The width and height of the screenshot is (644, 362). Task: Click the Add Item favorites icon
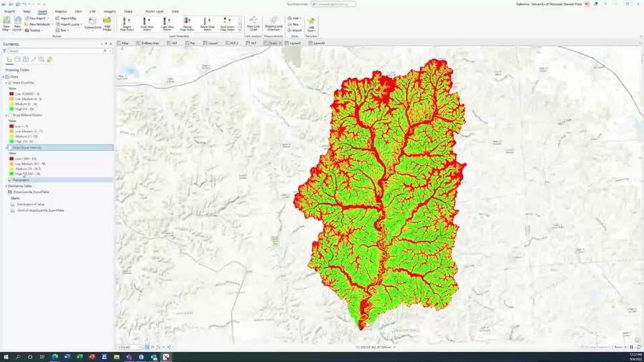(x=311, y=24)
